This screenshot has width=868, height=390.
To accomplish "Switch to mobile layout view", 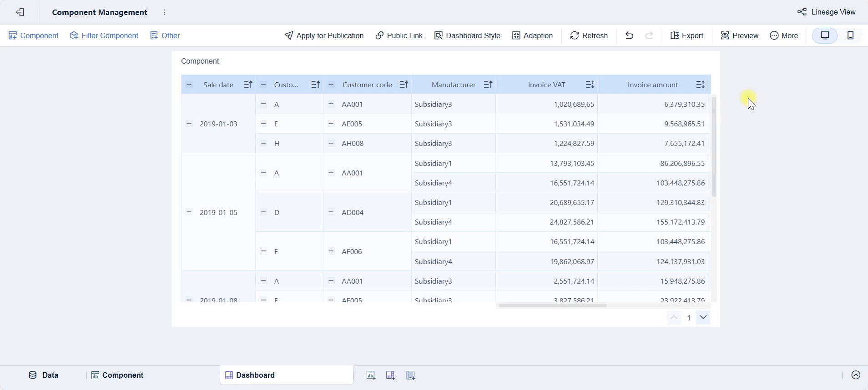I will click(x=850, y=35).
